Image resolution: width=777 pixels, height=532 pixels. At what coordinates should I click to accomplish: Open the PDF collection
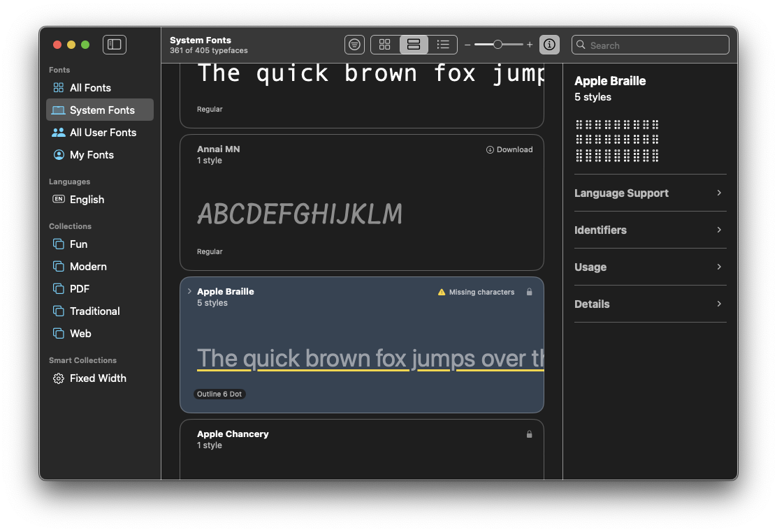pyautogui.click(x=100, y=288)
